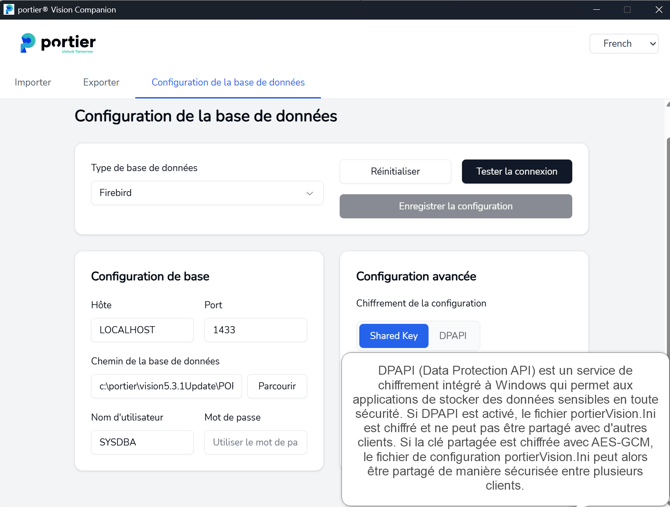The height and width of the screenshot is (507, 670).
Task: Click Tester la connexion button
Action: click(517, 171)
